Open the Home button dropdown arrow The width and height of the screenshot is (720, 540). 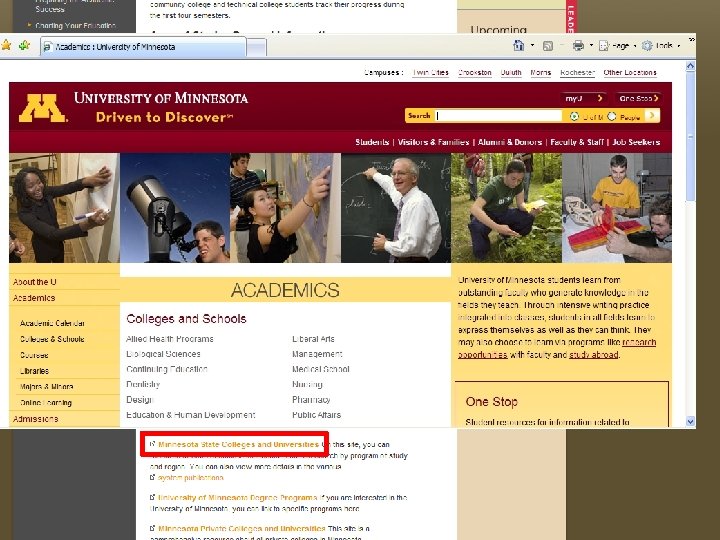(x=532, y=45)
